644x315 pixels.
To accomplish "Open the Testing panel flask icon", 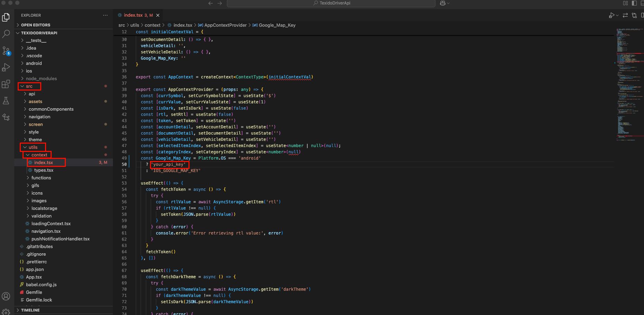I will tap(6, 101).
